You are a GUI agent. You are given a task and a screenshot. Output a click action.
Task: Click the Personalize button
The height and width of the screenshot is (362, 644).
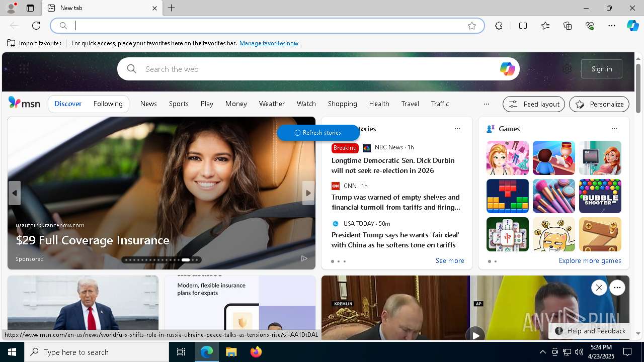(x=599, y=104)
